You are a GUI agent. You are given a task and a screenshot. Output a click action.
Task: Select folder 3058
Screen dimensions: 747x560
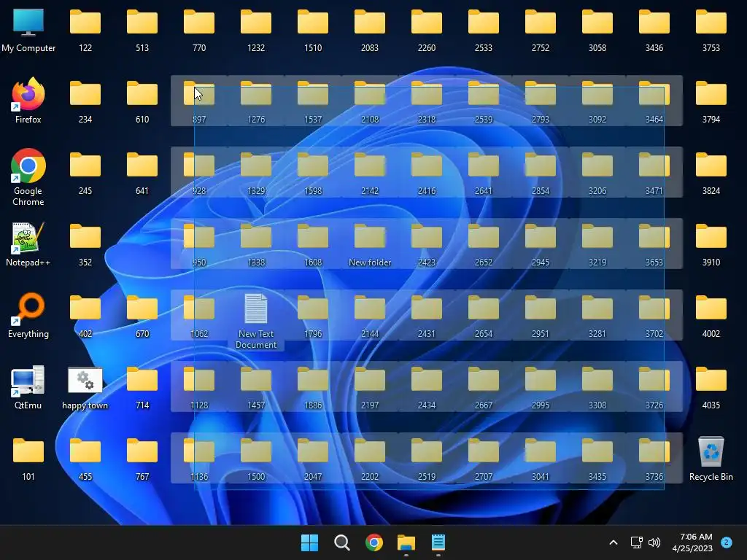coord(597,29)
